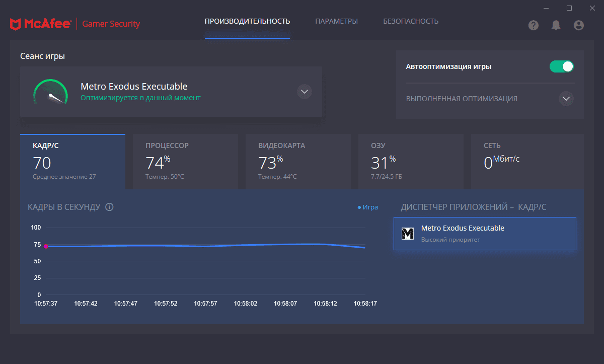Expand the Metro Exodus session chevron

pyautogui.click(x=304, y=92)
